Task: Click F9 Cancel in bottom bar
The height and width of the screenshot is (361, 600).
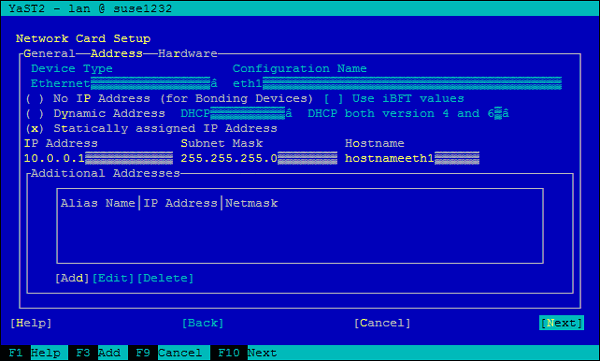Action: (169, 353)
